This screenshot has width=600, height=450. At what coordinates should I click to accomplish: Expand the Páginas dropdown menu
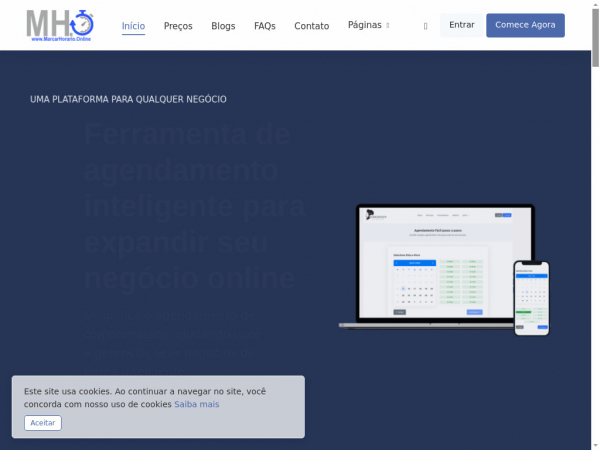click(x=364, y=25)
